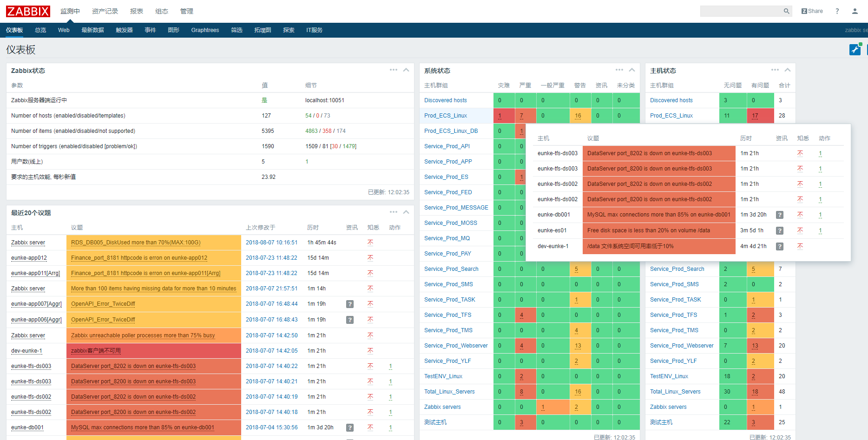Switch to the IT服务 submenu tab
The width and height of the screenshot is (868, 440).
point(314,30)
